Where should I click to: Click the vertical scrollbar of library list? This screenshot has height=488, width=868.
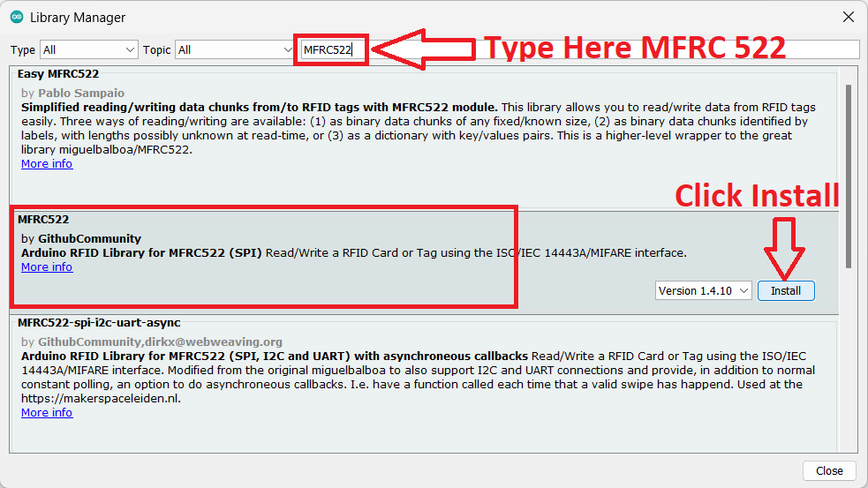pyautogui.click(x=849, y=176)
